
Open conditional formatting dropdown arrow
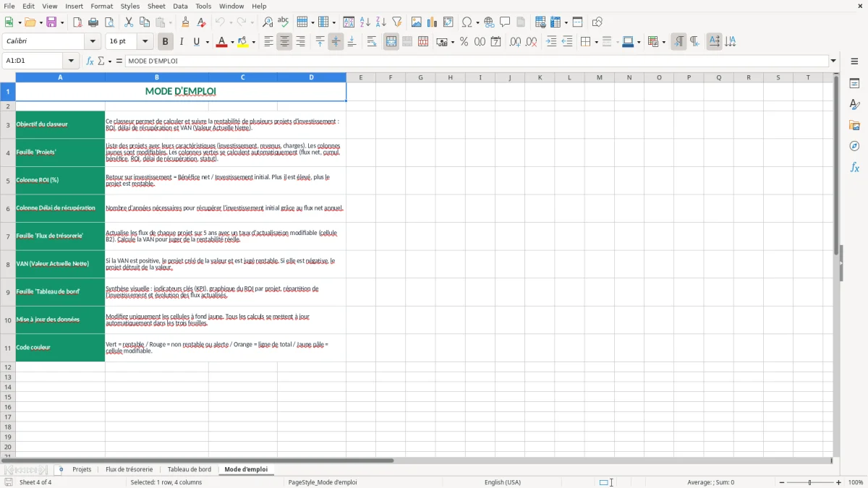click(663, 42)
